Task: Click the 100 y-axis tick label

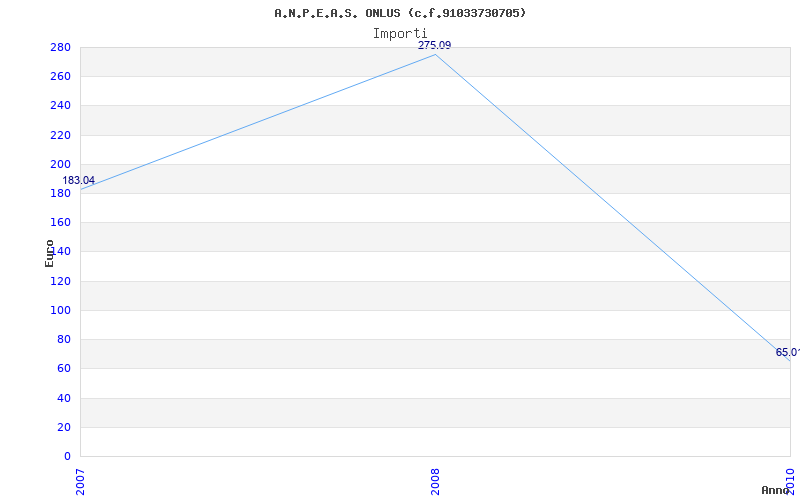Action: pos(60,310)
